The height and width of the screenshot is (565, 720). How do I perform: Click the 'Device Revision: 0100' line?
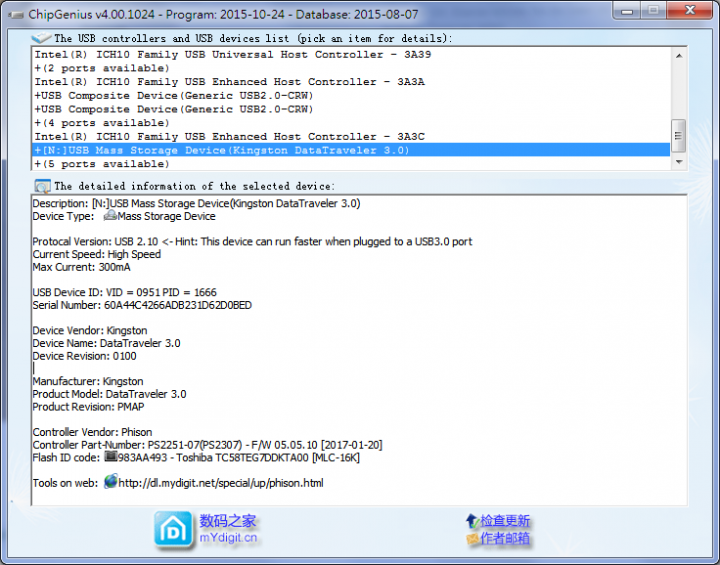coord(84,356)
